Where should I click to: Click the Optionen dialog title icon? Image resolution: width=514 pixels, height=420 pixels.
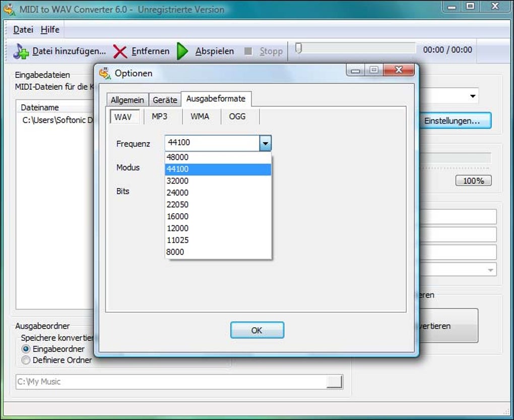[105, 73]
